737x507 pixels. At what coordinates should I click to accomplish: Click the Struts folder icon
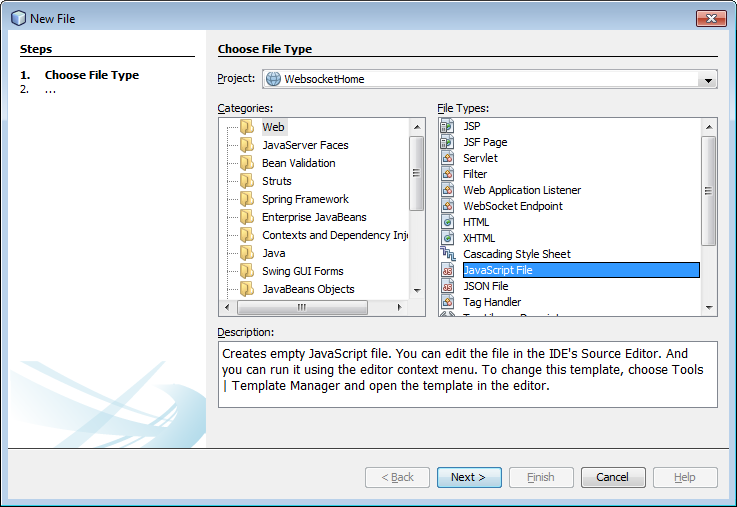tap(247, 181)
